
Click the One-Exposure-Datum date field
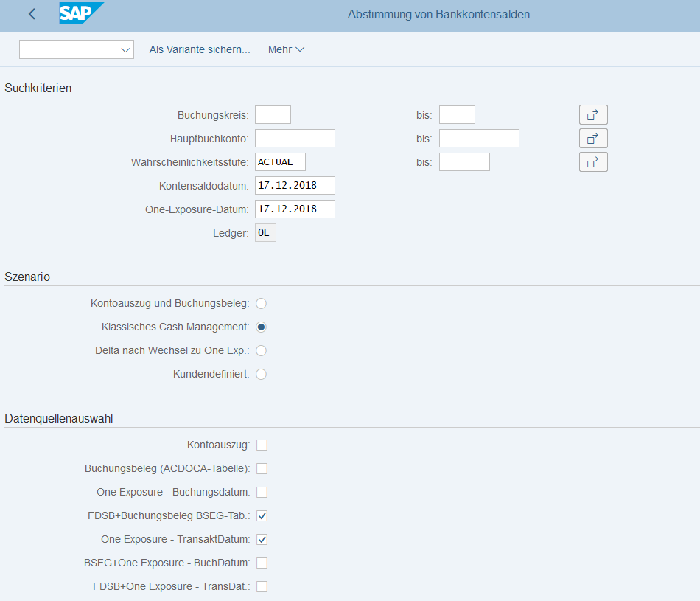(295, 209)
